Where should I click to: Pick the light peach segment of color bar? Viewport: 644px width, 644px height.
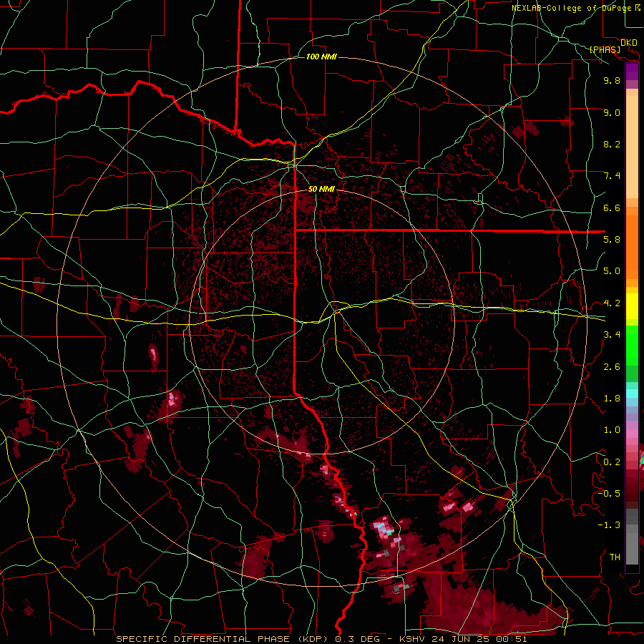click(632, 147)
